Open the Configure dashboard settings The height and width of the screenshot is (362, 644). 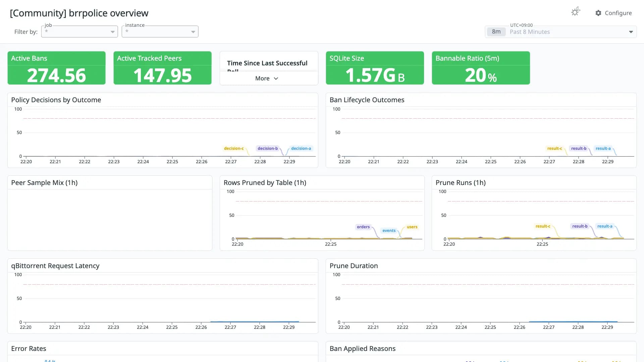(x=613, y=13)
